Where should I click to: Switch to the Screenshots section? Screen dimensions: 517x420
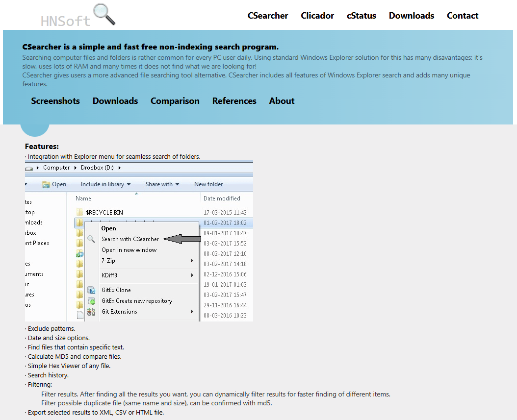55,101
